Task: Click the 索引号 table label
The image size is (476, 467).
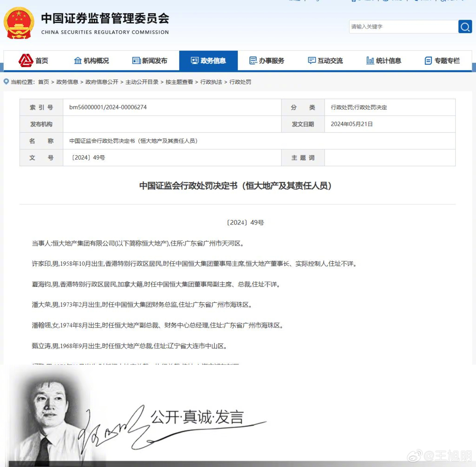Action: click(x=41, y=107)
